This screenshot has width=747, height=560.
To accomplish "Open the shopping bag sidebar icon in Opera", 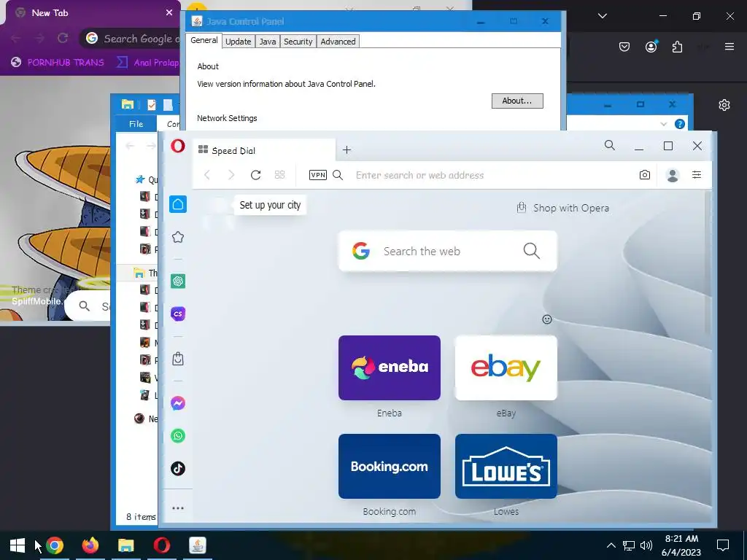I will click(178, 359).
